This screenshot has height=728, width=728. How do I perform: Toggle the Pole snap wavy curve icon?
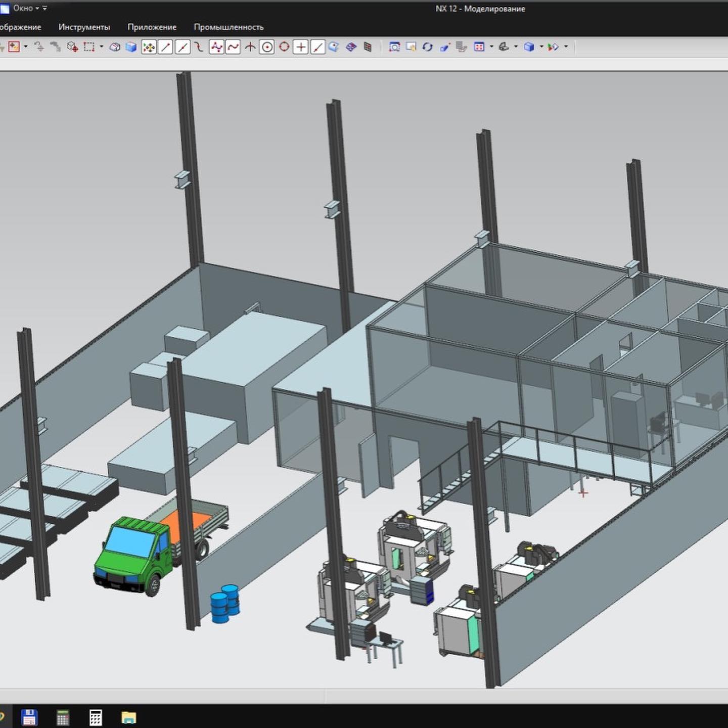click(x=233, y=47)
